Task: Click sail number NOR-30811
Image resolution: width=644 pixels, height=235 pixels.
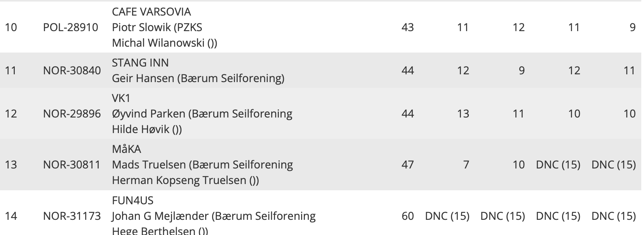Action: pyautogui.click(x=72, y=165)
